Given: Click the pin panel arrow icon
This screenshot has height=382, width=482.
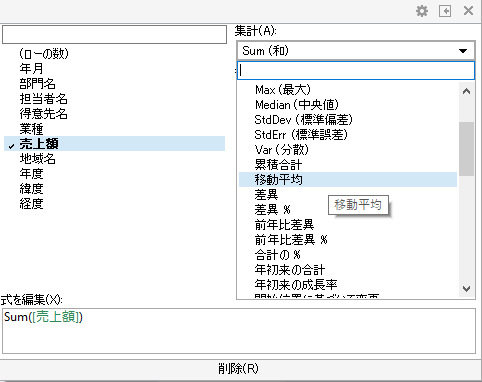Looking at the screenshot, I should [445, 11].
